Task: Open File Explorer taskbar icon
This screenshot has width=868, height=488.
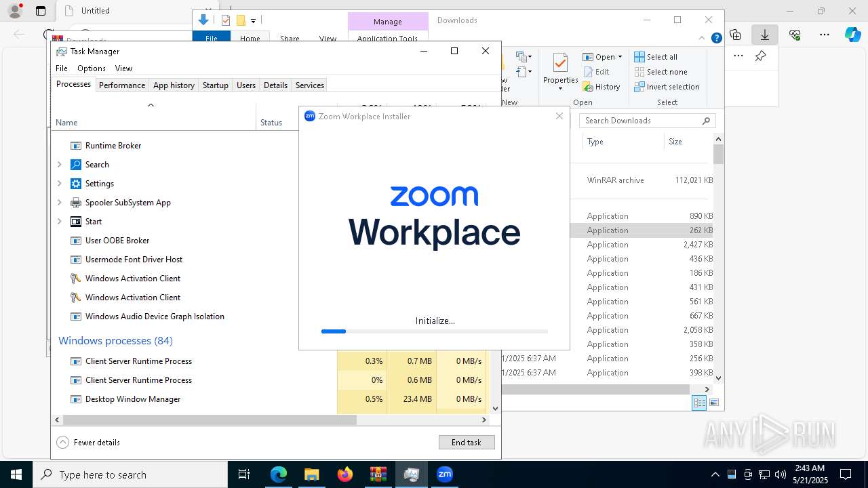Action: (x=311, y=474)
